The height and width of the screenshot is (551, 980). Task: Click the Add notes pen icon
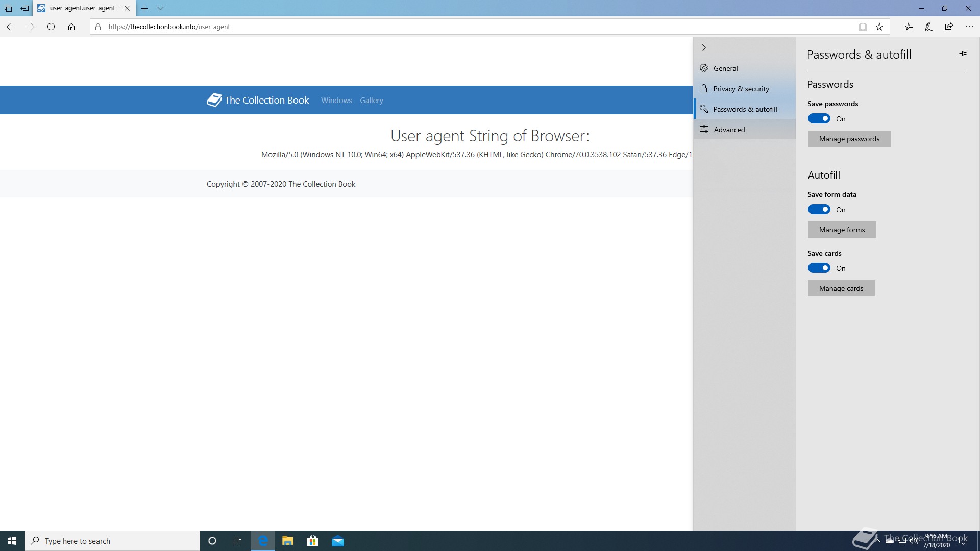pos(929,27)
